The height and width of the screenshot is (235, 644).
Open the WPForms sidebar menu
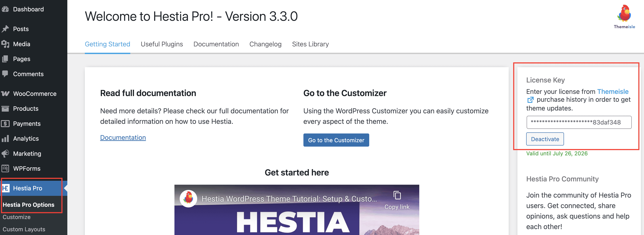point(26,168)
